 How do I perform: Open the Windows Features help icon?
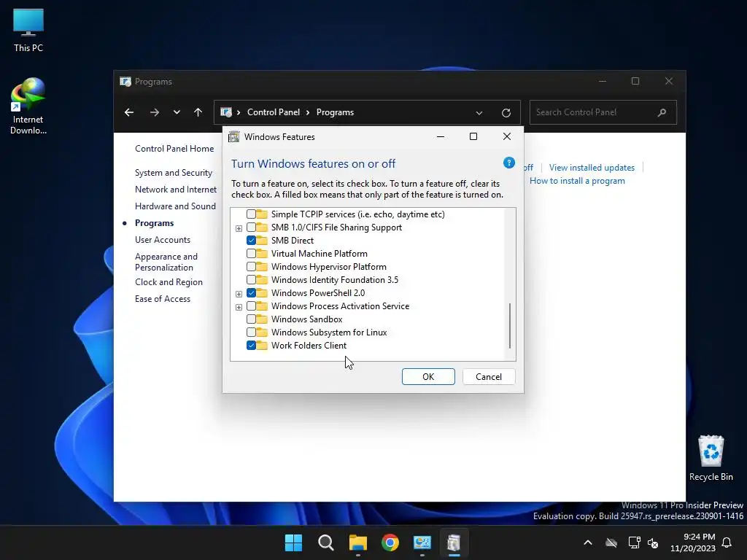click(x=508, y=163)
